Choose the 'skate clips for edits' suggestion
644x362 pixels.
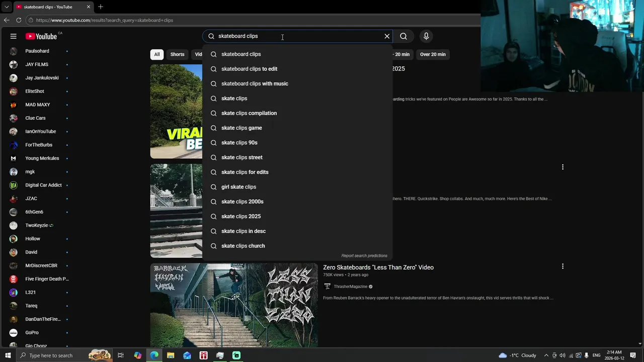(x=297, y=172)
